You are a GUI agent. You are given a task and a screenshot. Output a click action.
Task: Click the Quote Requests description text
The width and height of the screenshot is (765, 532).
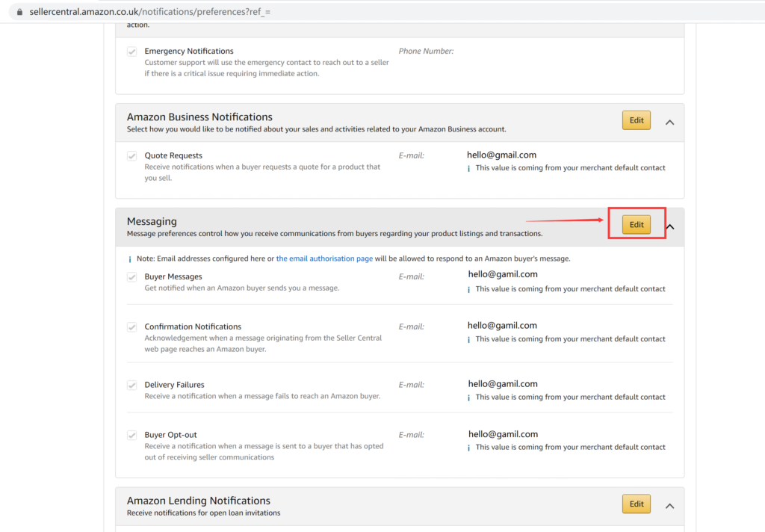(x=262, y=173)
